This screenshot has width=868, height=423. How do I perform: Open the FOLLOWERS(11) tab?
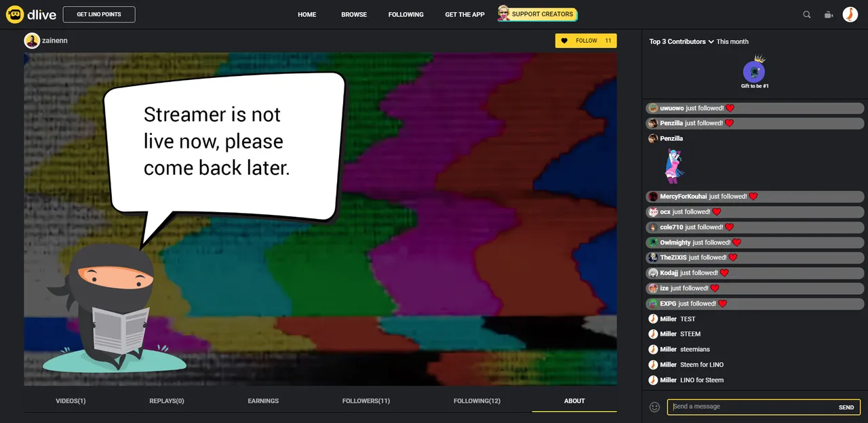click(366, 401)
